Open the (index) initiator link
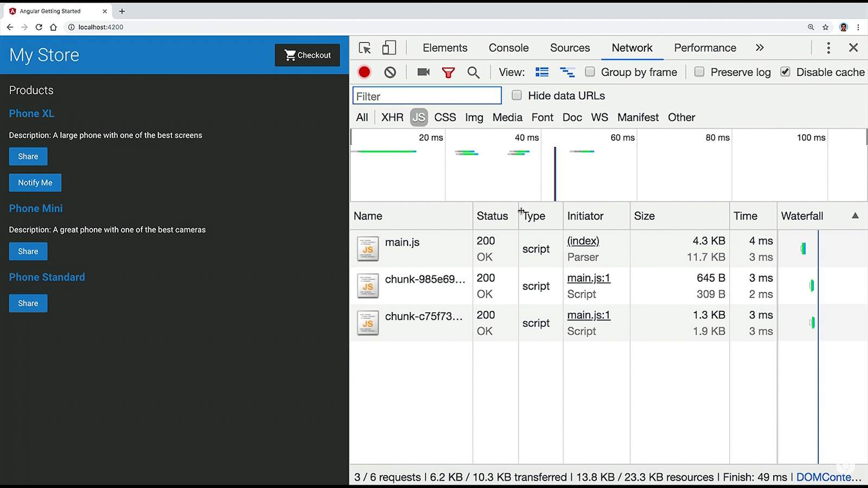Image resolution: width=868 pixels, height=488 pixels. point(583,241)
